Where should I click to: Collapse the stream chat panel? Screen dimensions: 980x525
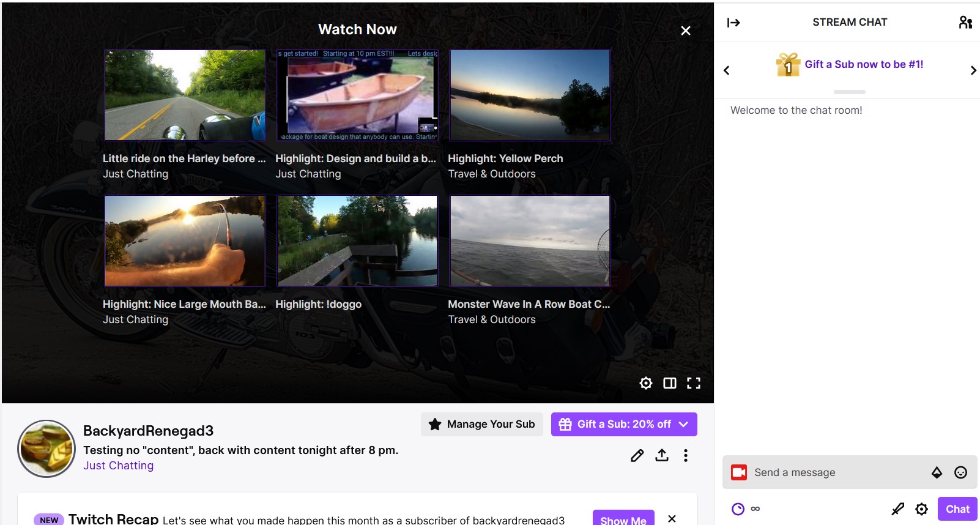pos(733,23)
